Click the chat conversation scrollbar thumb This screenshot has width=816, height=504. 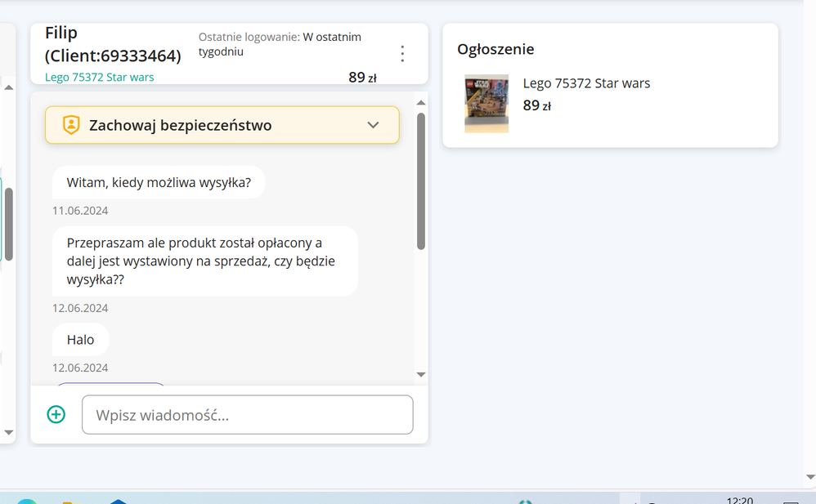pos(421,181)
